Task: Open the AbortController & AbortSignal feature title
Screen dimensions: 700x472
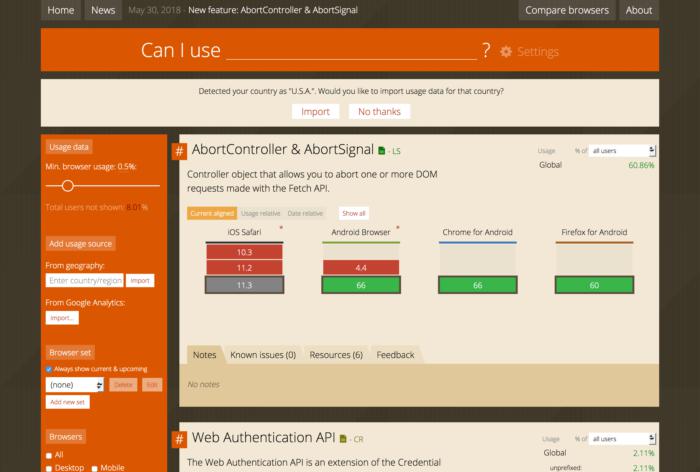Action: pos(283,150)
